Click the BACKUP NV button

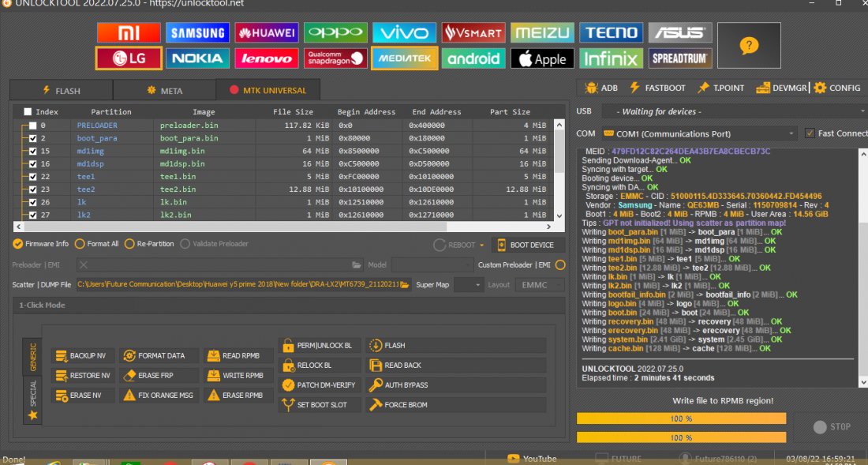[84, 355]
